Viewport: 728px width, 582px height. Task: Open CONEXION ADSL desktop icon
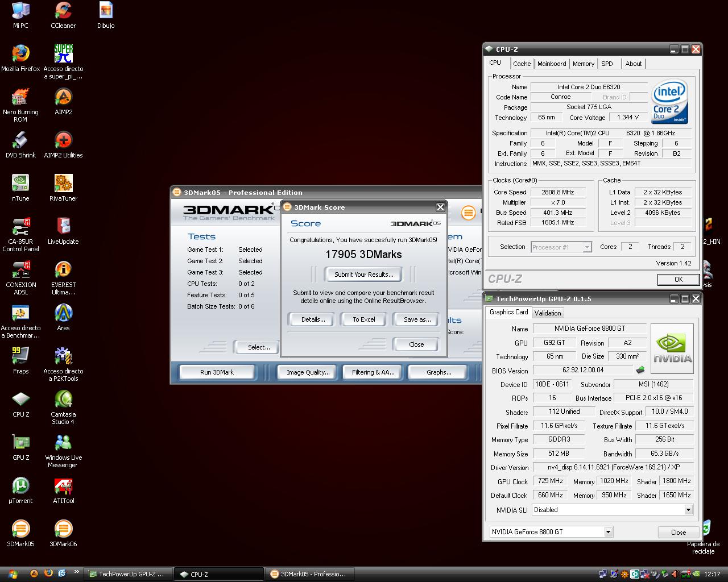pyautogui.click(x=20, y=278)
